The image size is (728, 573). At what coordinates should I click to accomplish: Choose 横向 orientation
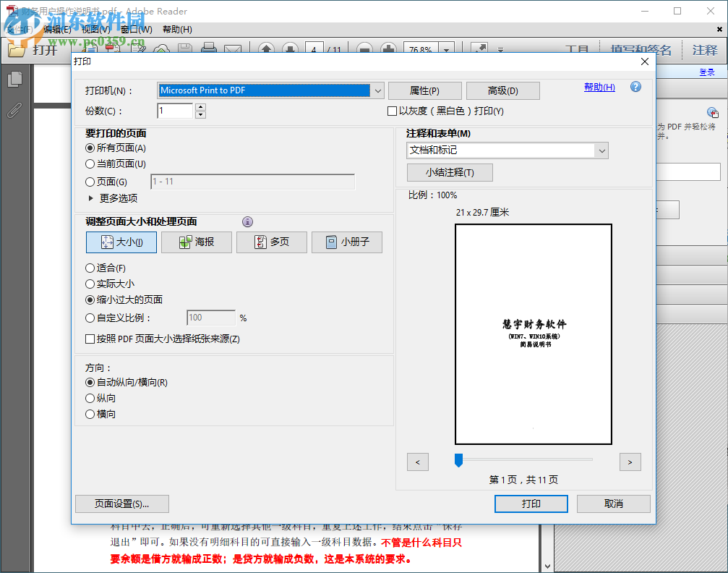pyautogui.click(x=88, y=413)
